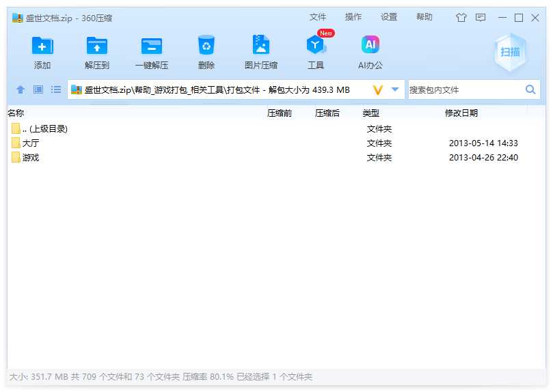The image size is (553, 392).
Task: Click the 游戏 folder icon
Action: click(x=16, y=158)
